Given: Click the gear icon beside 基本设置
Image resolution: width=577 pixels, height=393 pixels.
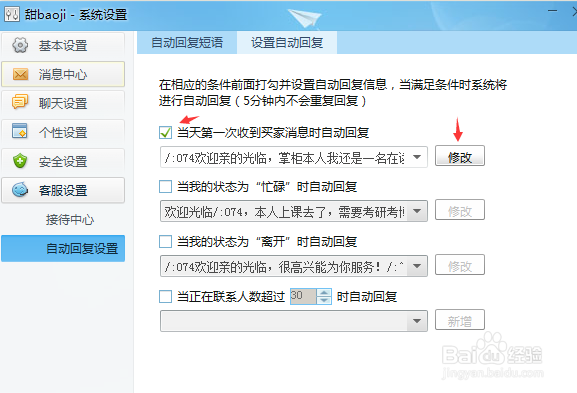Looking at the screenshot, I should tap(20, 45).
